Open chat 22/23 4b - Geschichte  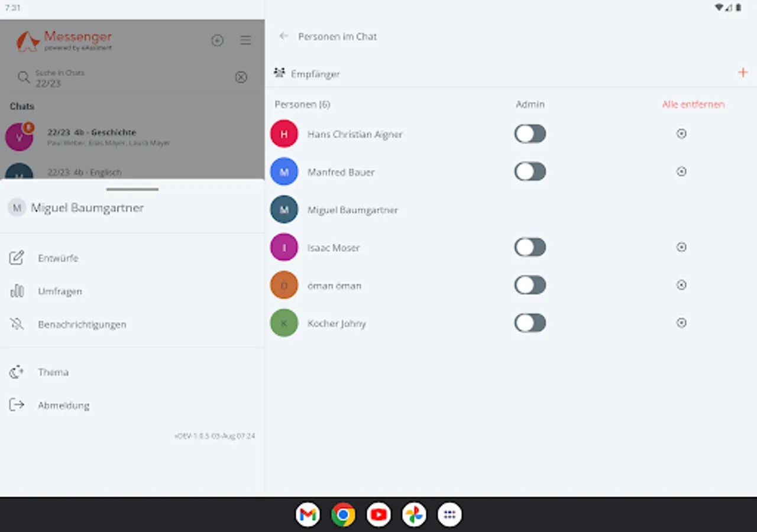coord(132,137)
